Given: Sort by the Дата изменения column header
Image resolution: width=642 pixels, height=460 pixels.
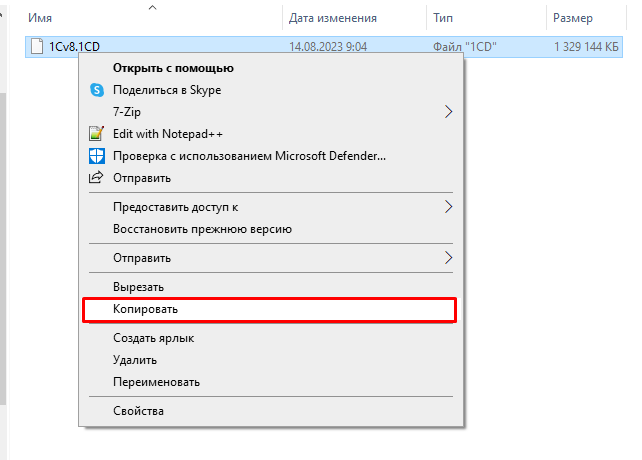Looking at the screenshot, I should tap(332, 18).
